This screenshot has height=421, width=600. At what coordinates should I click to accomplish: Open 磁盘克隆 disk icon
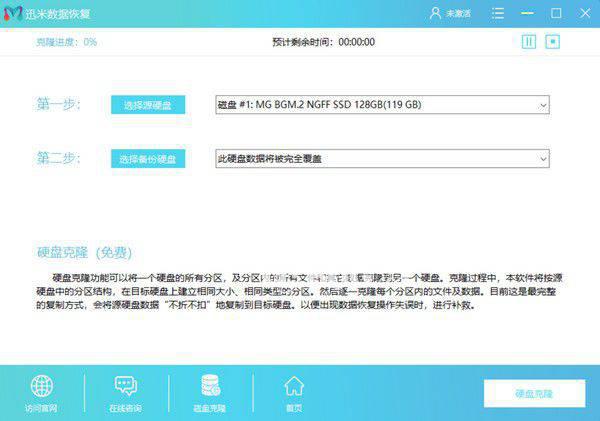[x=210, y=386]
